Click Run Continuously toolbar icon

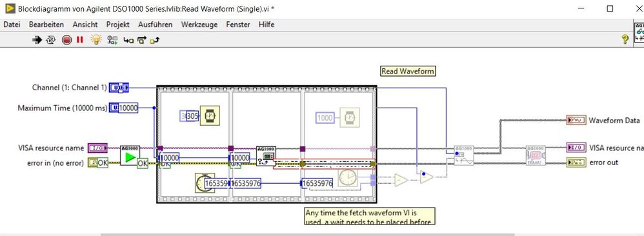pos(51,40)
